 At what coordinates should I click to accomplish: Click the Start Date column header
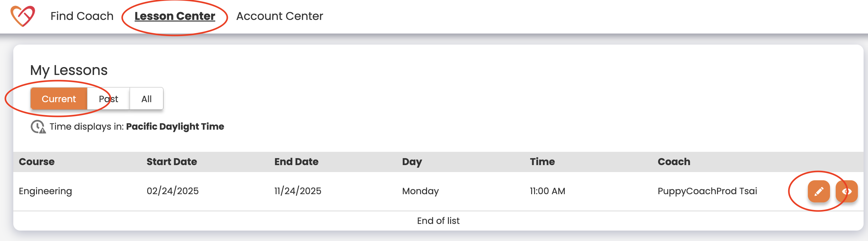[172, 162]
